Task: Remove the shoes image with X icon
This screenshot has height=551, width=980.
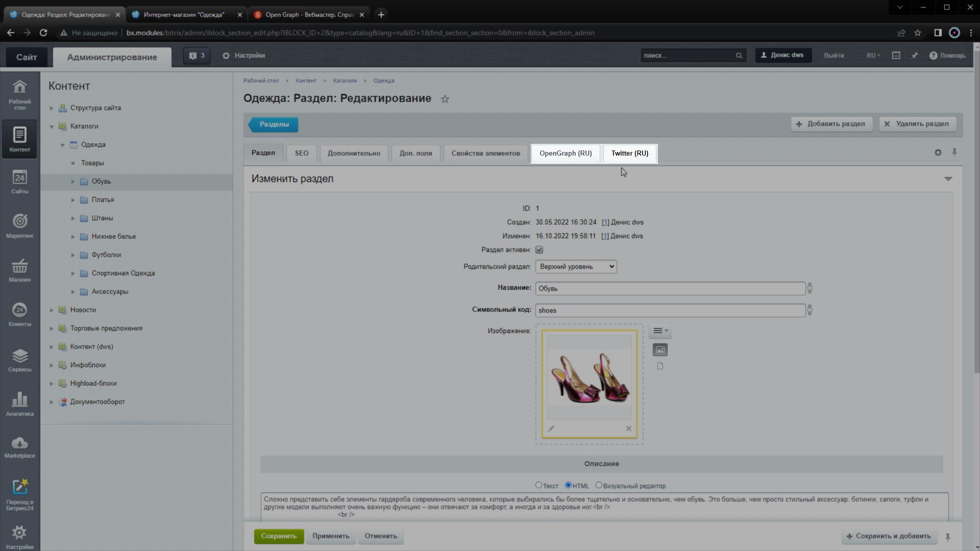Action: click(629, 429)
